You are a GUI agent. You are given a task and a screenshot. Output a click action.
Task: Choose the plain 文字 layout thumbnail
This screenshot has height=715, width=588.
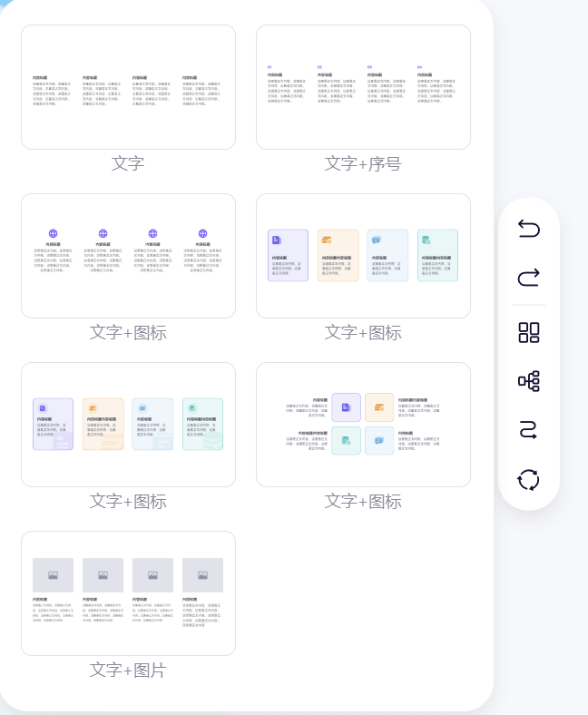click(128, 87)
